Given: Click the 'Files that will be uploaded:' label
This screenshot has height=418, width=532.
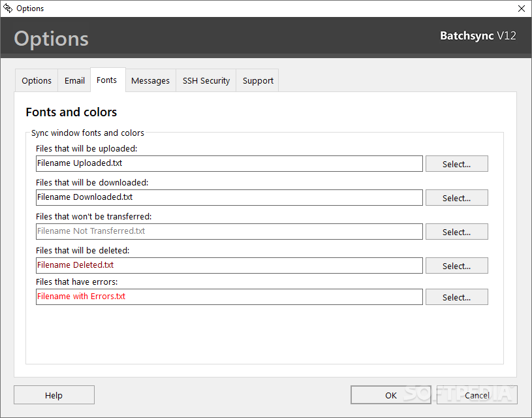Looking at the screenshot, I should pos(87,149).
